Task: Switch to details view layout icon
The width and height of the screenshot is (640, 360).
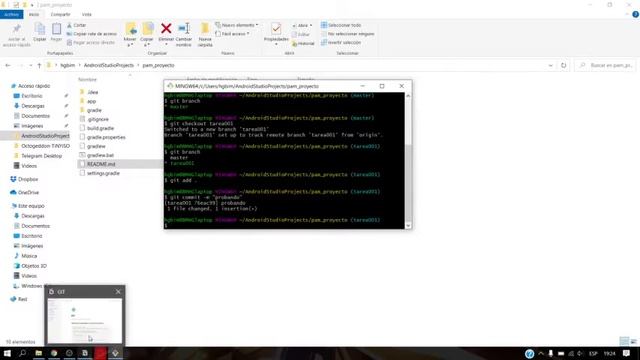Action: [624, 341]
